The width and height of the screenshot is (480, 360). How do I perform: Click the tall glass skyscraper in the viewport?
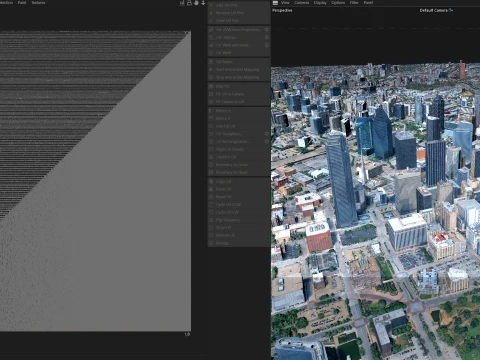point(341,180)
